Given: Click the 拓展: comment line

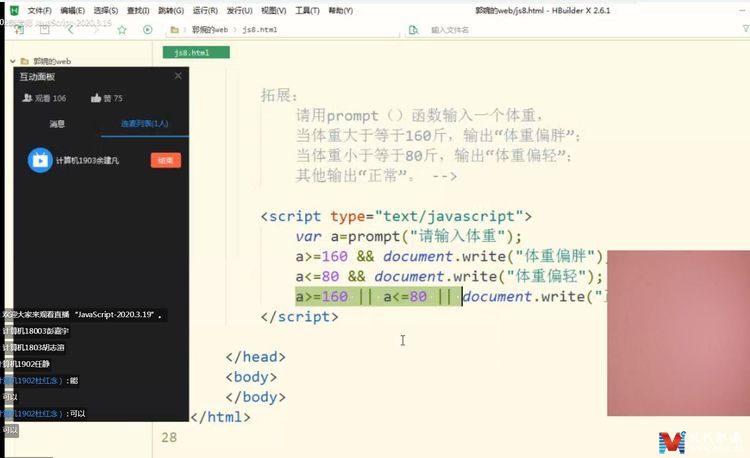Looking at the screenshot, I should (x=279, y=95).
